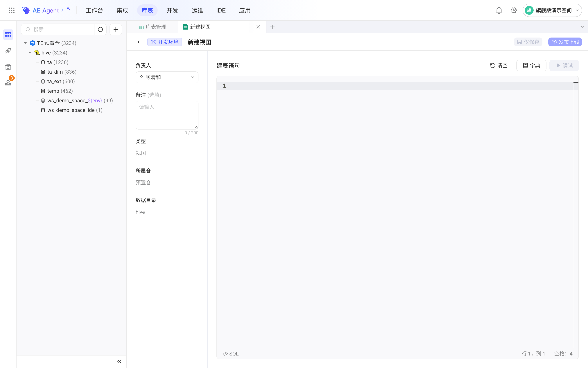Open the approval stamp icon with badge

(8, 83)
